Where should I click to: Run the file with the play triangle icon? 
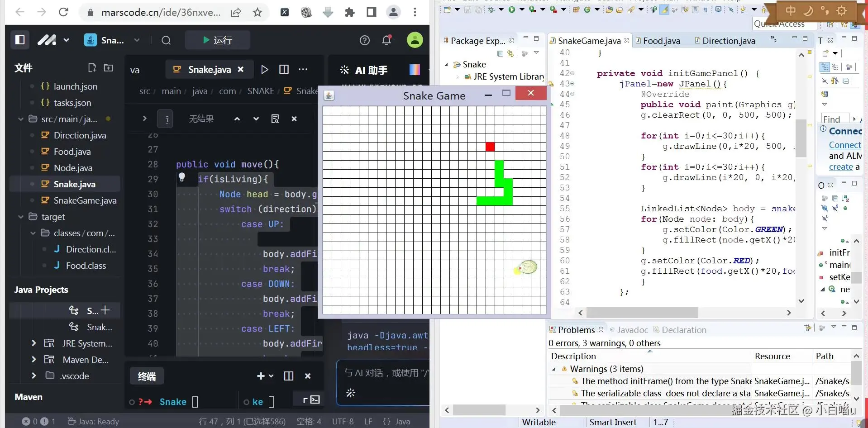pyautogui.click(x=264, y=69)
